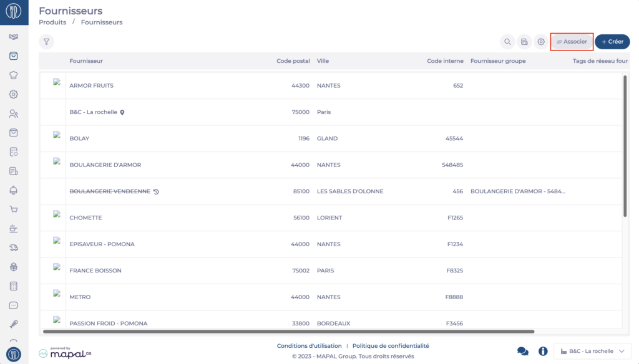Viewport: 639px width, 364px height.
Task: Open the chat bubble sidebar icon
Action: (14, 305)
